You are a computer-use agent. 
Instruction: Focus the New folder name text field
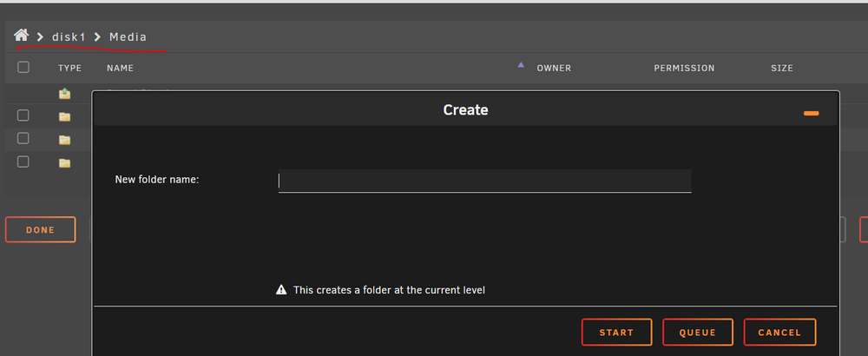[485, 181]
